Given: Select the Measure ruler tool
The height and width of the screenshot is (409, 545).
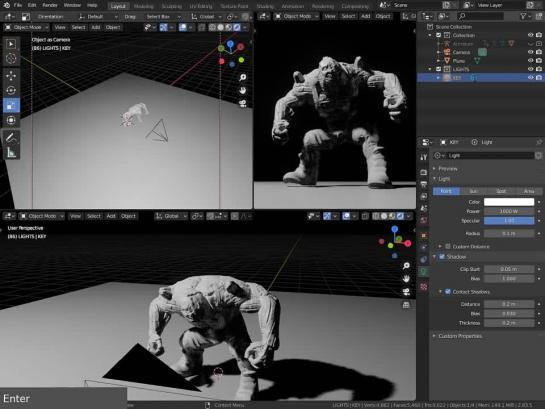Looking at the screenshot, I should pyautogui.click(x=11, y=153).
